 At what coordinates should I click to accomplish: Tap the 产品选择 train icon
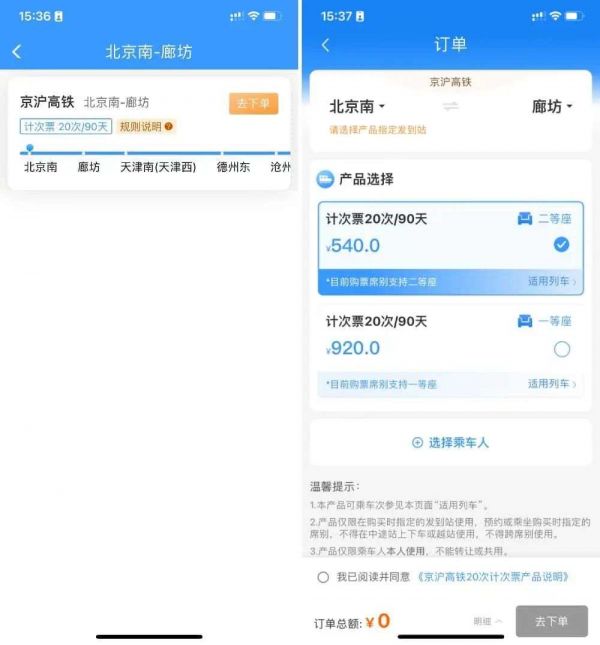325,179
